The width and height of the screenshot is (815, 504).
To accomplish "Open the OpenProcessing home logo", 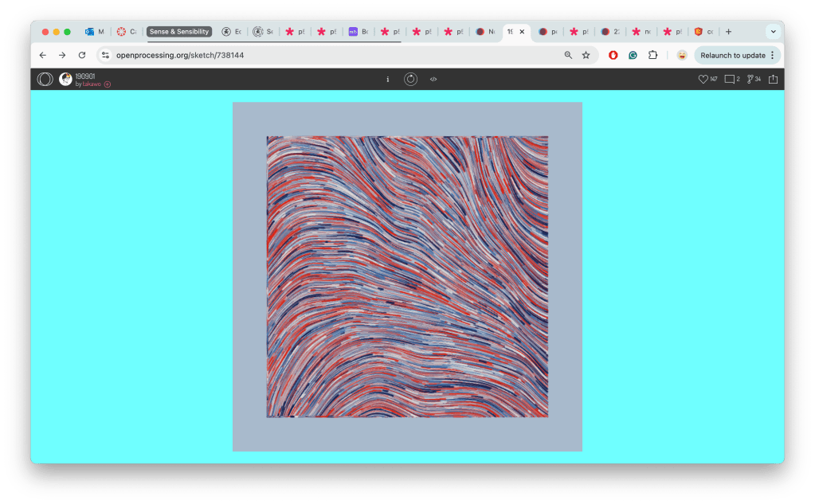I will tap(45, 79).
